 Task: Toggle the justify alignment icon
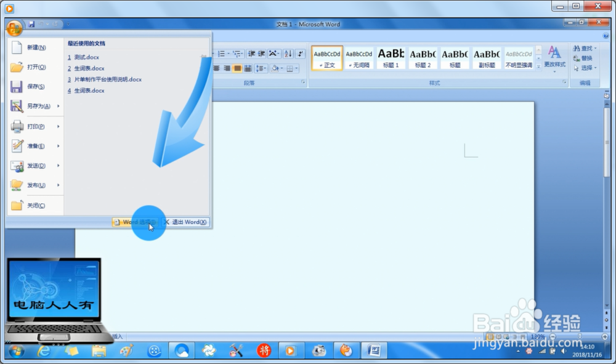(237, 69)
